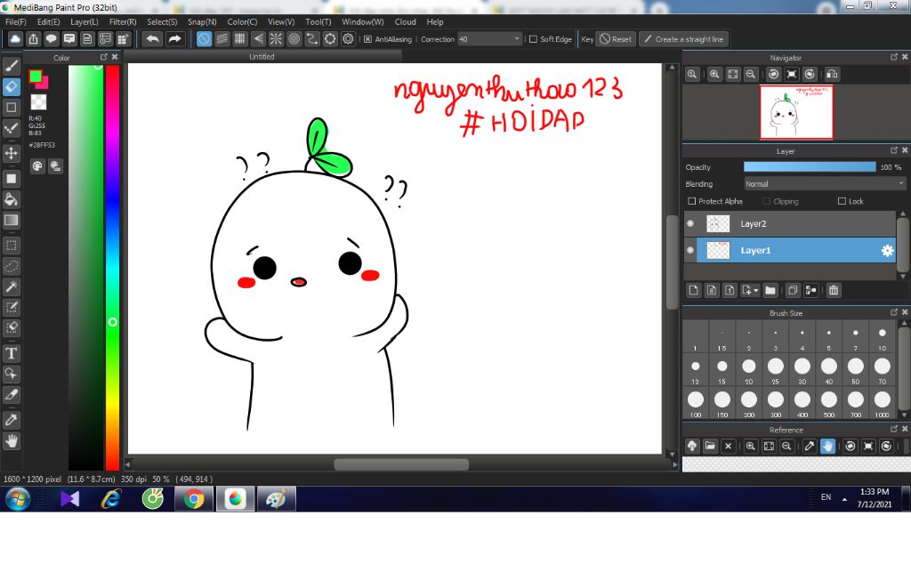Click the Reset key button
Viewport: 911px width, 588px height.
616,39
